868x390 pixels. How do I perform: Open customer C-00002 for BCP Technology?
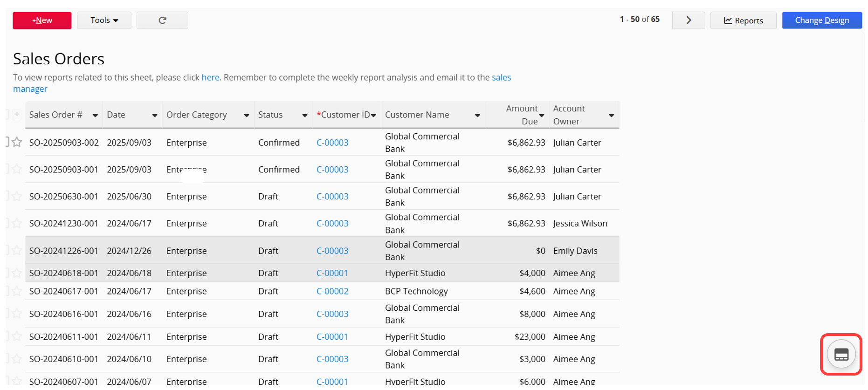click(x=332, y=291)
